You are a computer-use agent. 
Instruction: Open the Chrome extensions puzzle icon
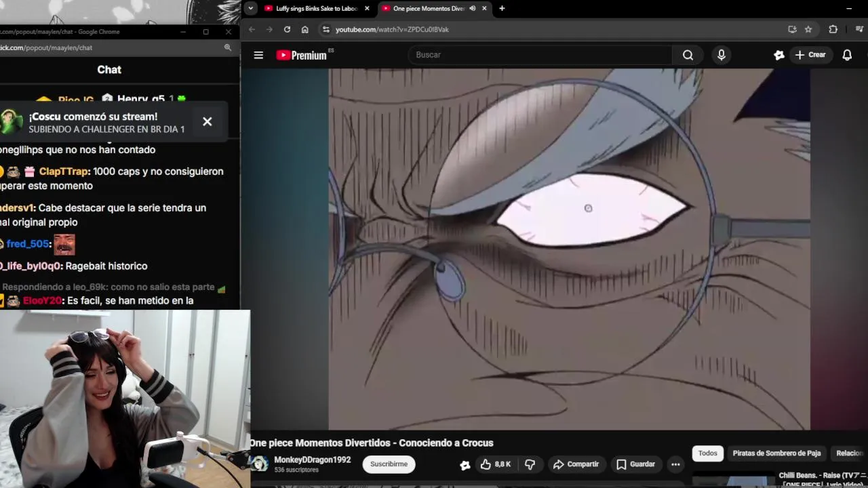click(x=833, y=29)
